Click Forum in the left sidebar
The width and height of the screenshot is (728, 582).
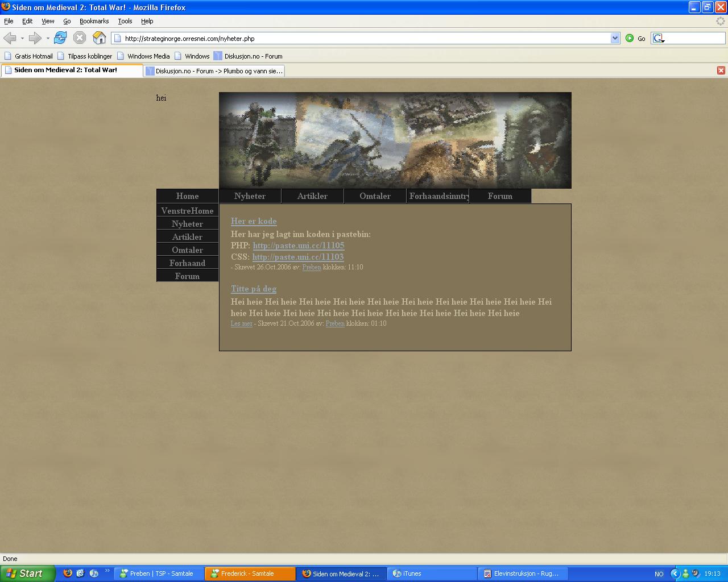pos(187,276)
